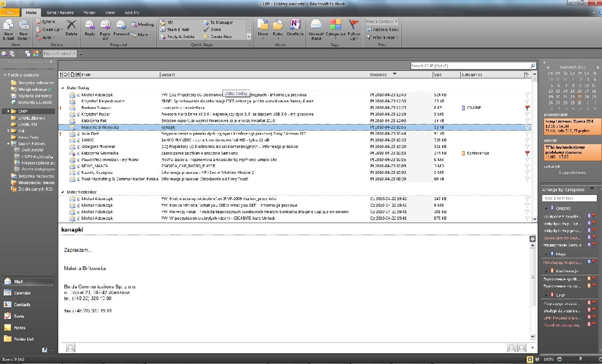The image size is (602, 364).
Task: Toggle the flag on Katarzyna Głowacka's message
Action: coord(527,153)
